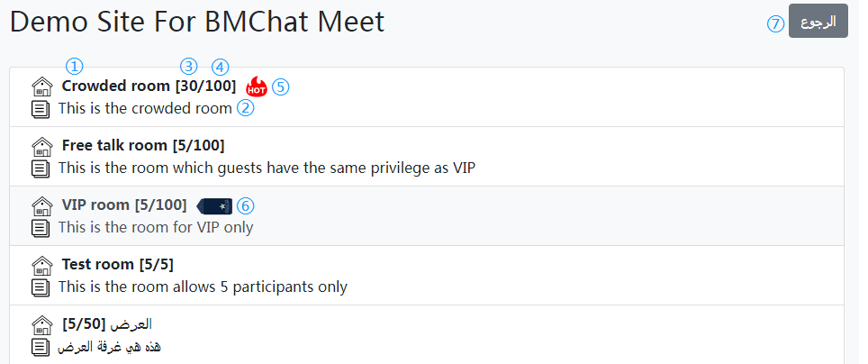The image size is (868, 364).
Task: Click description "This is the room for VIP only"
Action: (x=156, y=227)
